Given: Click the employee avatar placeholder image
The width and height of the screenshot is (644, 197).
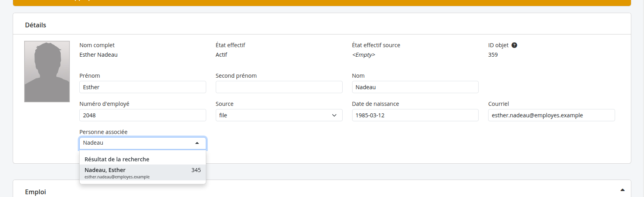Looking at the screenshot, I should coord(47,71).
